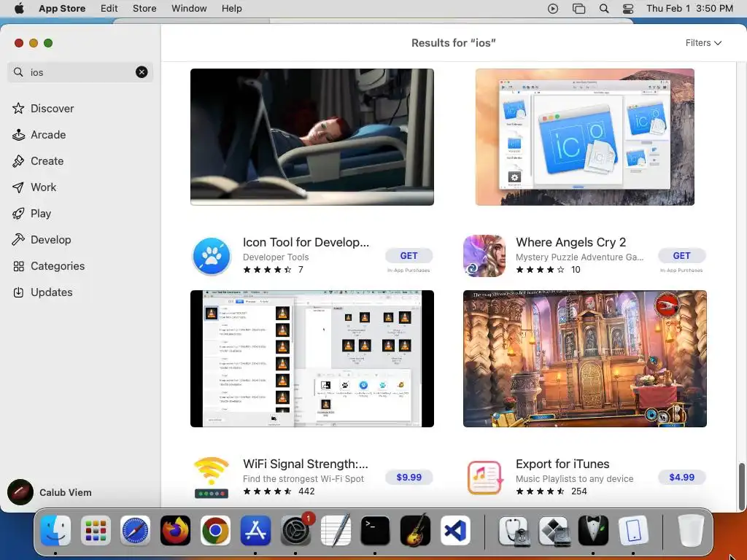The image size is (747, 560).
Task: Buy Export for iTunes for $4.99
Action: [x=681, y=477]
